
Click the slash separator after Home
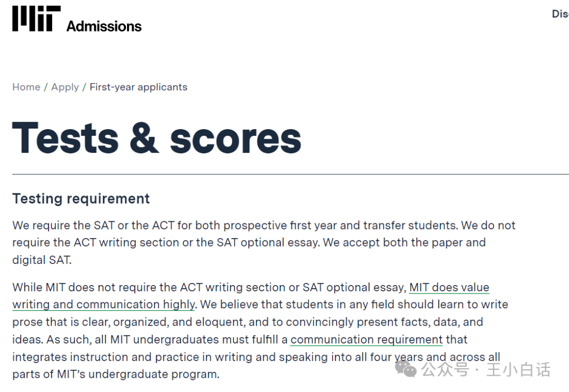tap(46, 87)
